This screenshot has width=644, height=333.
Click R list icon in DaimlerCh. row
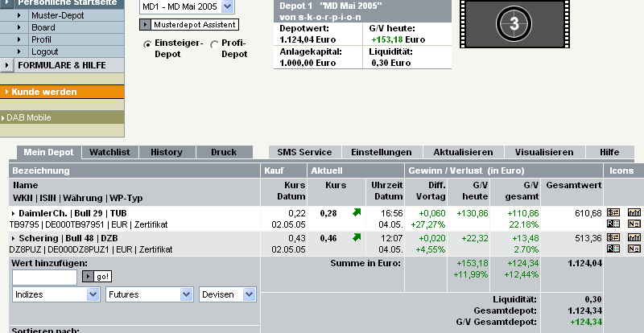(613, 224)
